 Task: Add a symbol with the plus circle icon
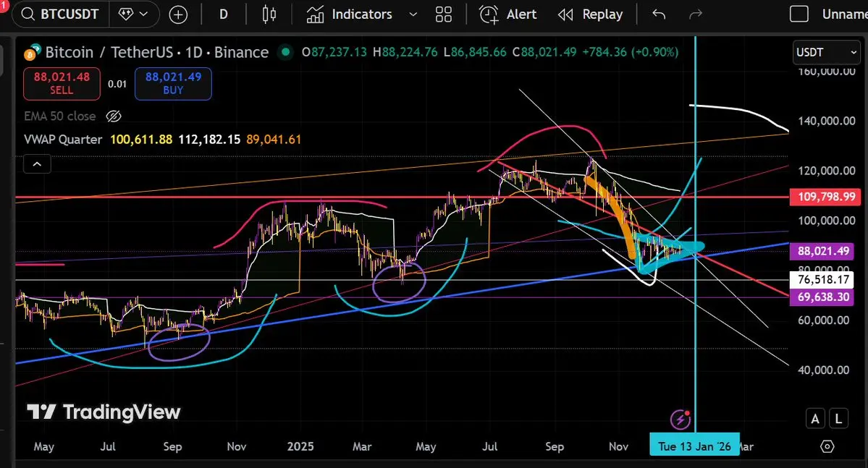(x=178, y=14)
